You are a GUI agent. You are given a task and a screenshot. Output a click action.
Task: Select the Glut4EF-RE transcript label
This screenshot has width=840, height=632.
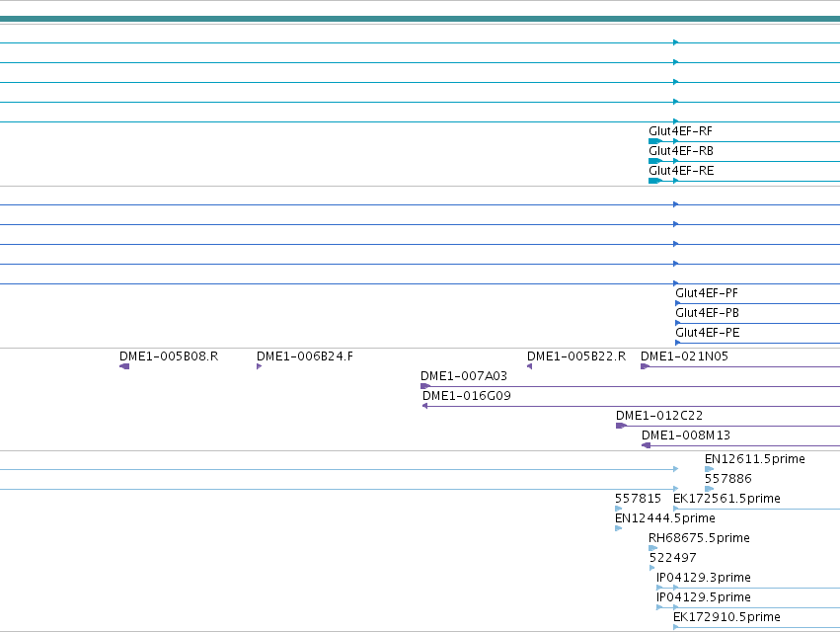[681, 171]
